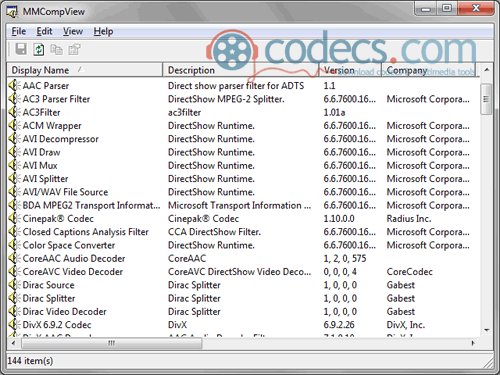Screen dimensions: 500x375
Task: Select the Dirac Source name
Action: 48,285
